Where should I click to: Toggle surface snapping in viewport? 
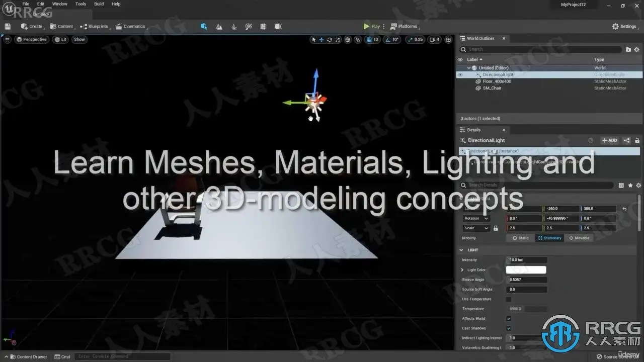(358, 40)
